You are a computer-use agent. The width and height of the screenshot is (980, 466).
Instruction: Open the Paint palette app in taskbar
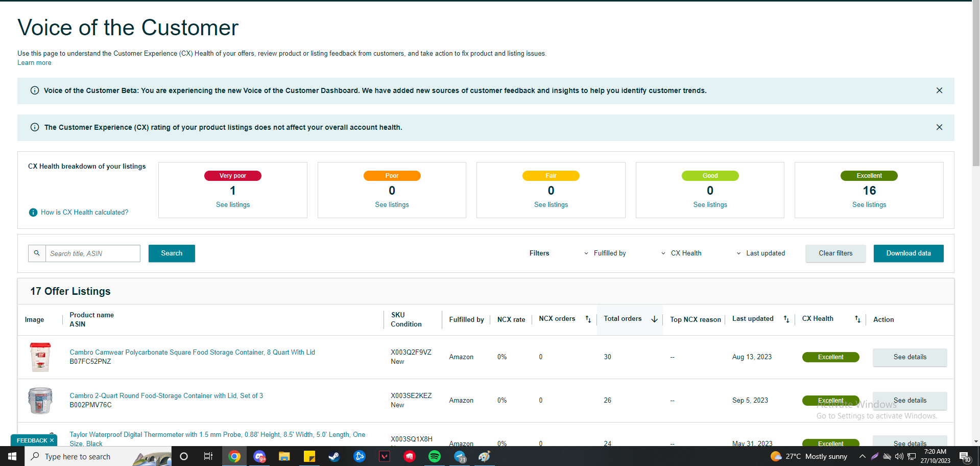pyautogui.click(x=485, y=456)
